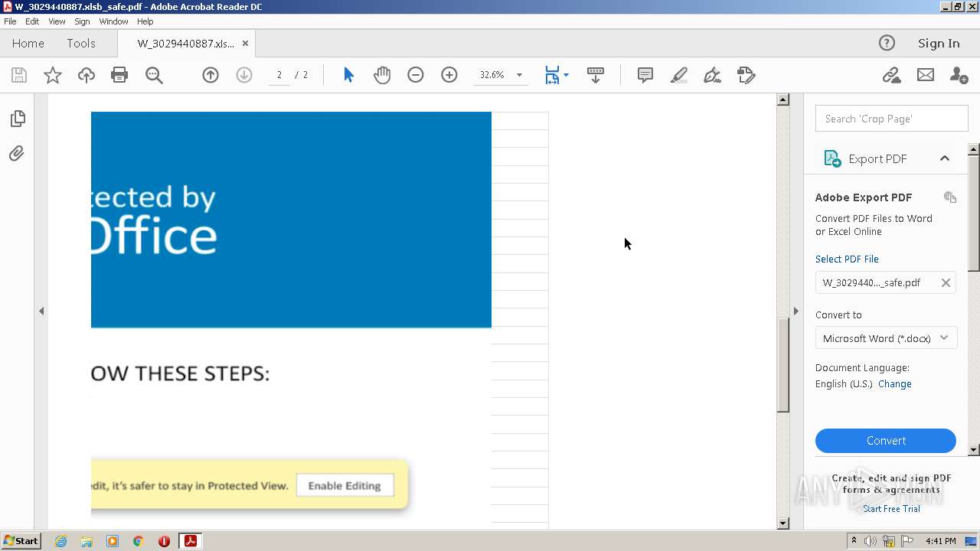Enable the scrolling mode tool
The height and width of the screenshot is (551, 980).
tap(595, 75)
